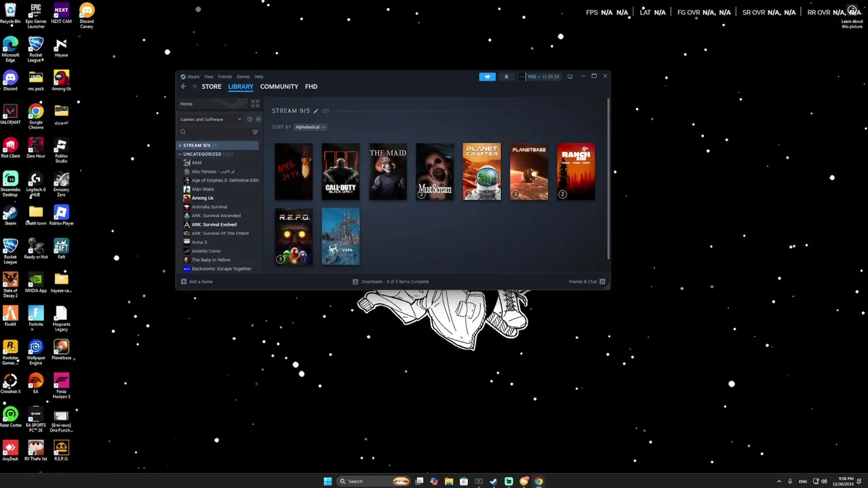Viewport: 868px width, 488px height.
Task: Open Roblox Studio desktop icon
Action: click(x=61, y=150)
